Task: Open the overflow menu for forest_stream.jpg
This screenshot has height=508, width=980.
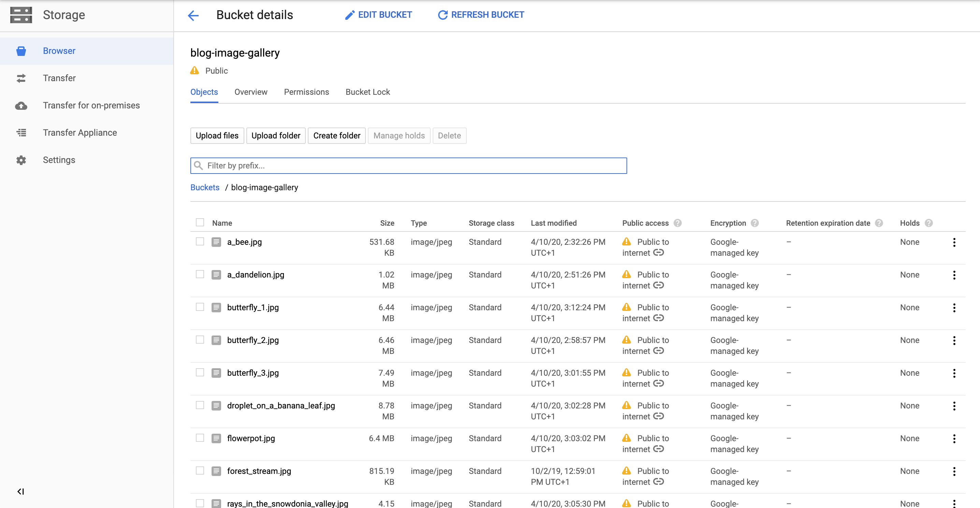Action: click(954, 472)
